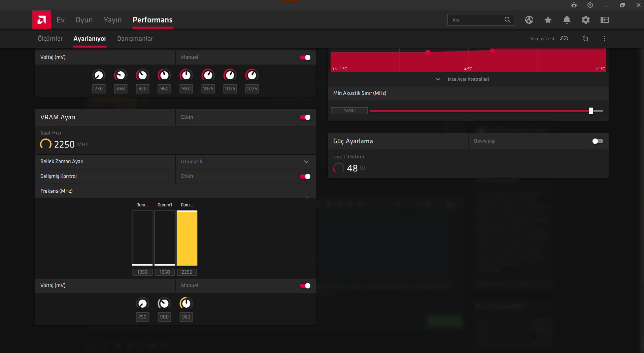
Task: Click the Min Akustik Sınır slider handle
Action: click(591, 111)
